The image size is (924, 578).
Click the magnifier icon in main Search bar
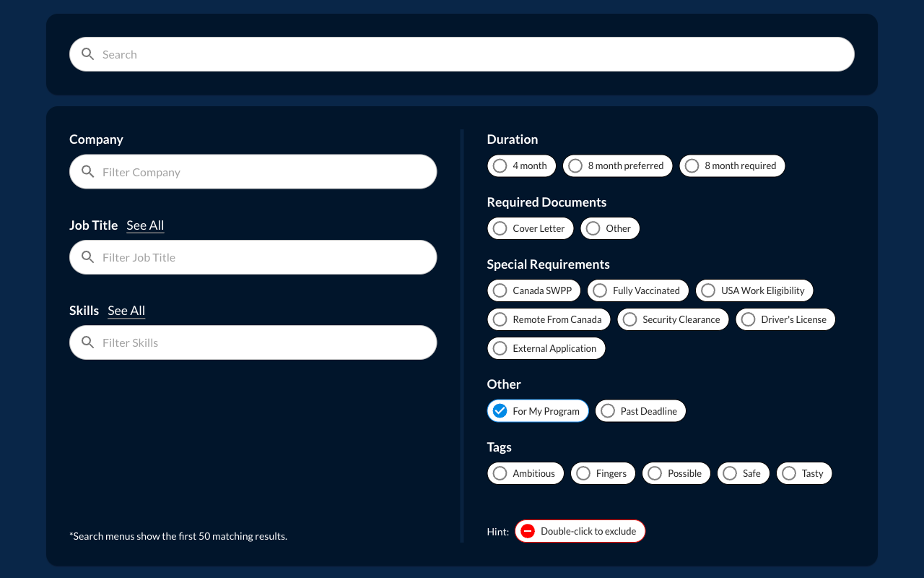(88, 54)
